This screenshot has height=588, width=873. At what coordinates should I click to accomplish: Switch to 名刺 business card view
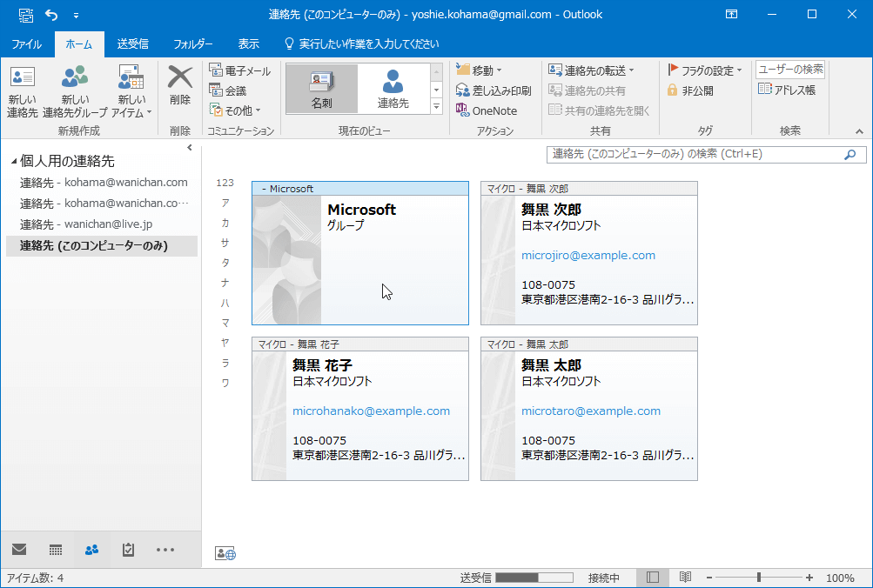pos(322,89)
